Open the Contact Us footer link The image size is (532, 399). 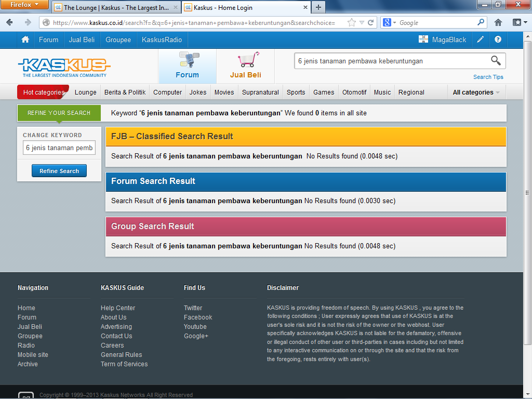[116, 336]
